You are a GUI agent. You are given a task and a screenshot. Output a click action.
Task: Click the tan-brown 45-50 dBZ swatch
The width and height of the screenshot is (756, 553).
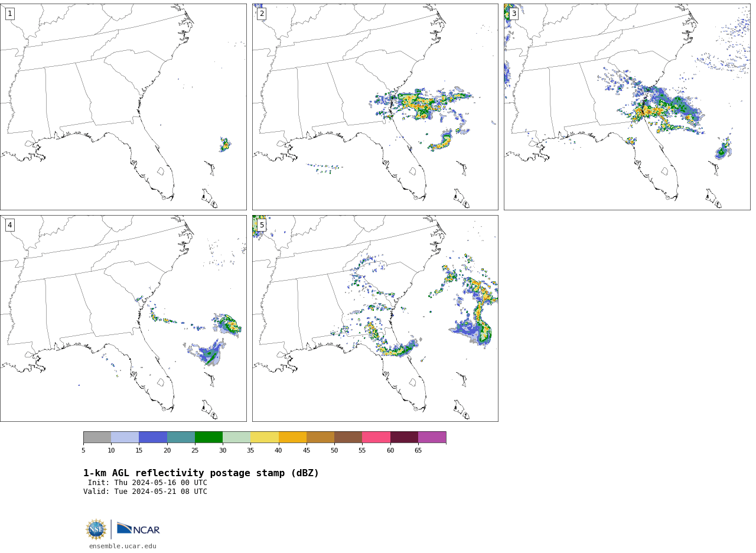[x=320, y=437]
